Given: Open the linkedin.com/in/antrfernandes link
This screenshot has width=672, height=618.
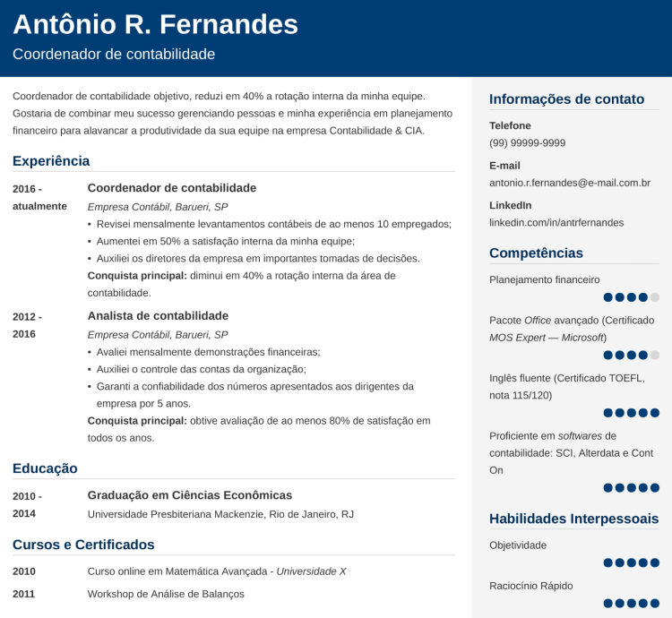Looking at the screenshot, I should [x=556, y=223].
